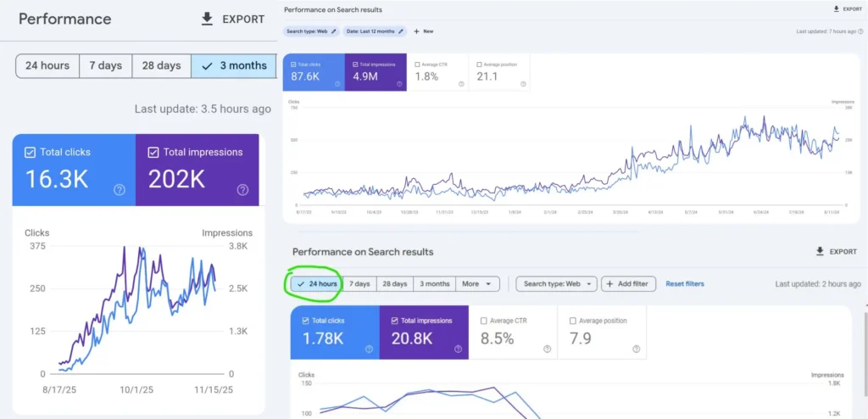Open help icon on the 8.5% Average CTR card
The image size is (868, 419).
point(547,349)
